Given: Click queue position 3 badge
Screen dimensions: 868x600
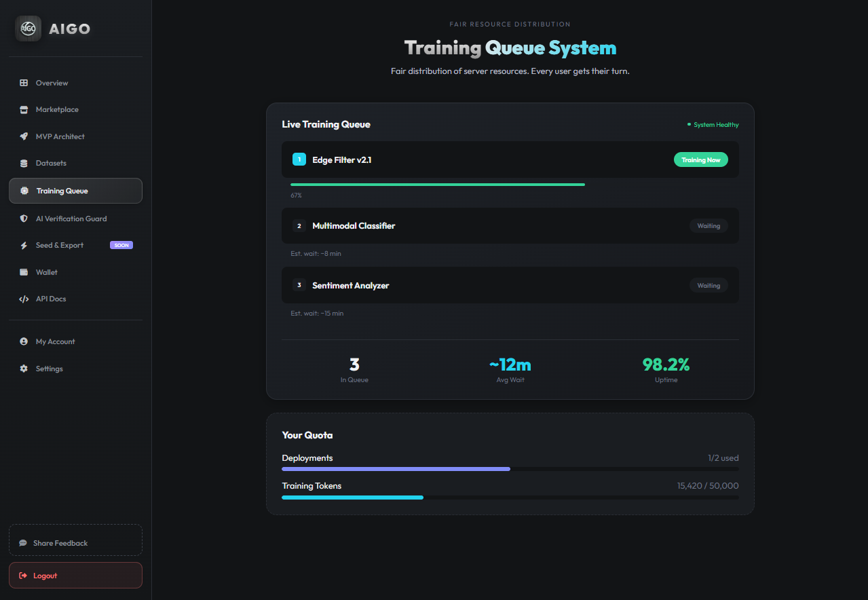Looking at the screenshot, I should [299, 285].
